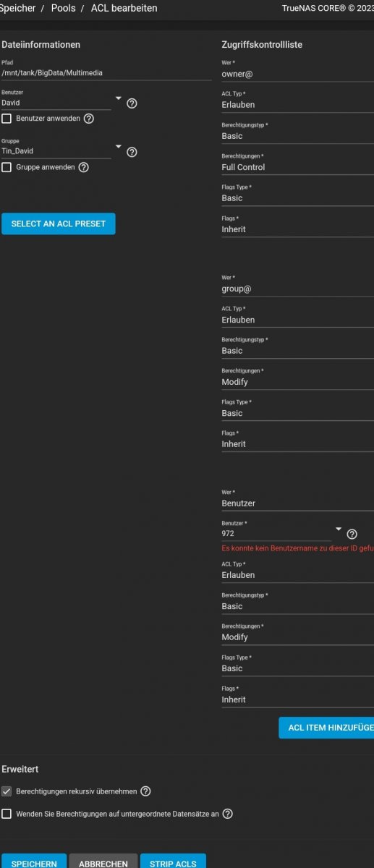
Task: Open help for untergeordnete Datensätze option
Action: [228, 814]
